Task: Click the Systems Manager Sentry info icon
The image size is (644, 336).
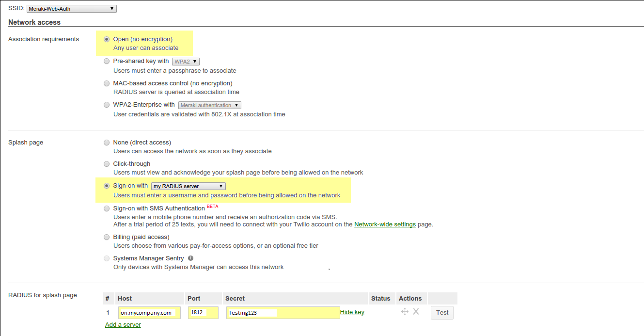Action: [190, 258]
